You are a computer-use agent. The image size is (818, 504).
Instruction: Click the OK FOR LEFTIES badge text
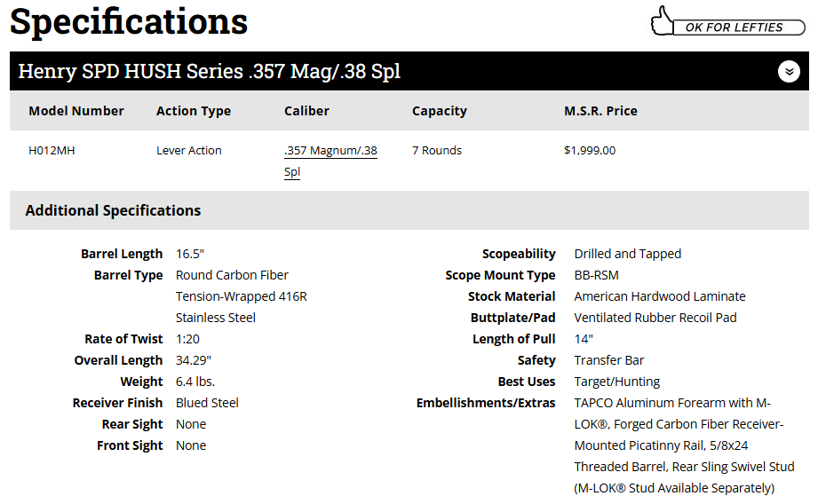[x=734, y=28]
